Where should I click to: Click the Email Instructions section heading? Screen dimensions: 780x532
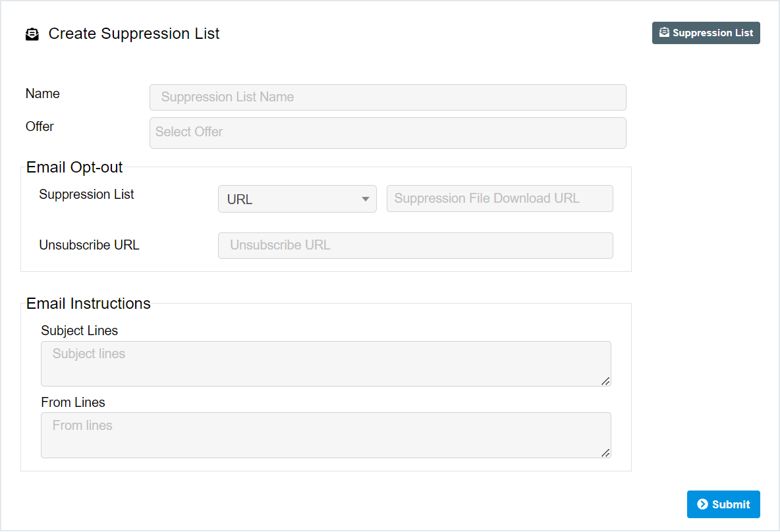click(88, 304)
